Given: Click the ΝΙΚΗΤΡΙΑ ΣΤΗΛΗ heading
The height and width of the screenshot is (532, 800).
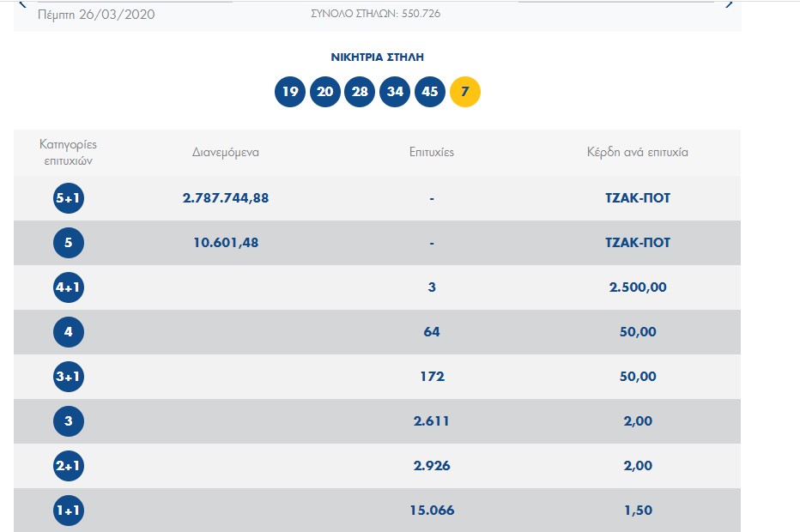Looking at the screenshot, I should [378, 57].
